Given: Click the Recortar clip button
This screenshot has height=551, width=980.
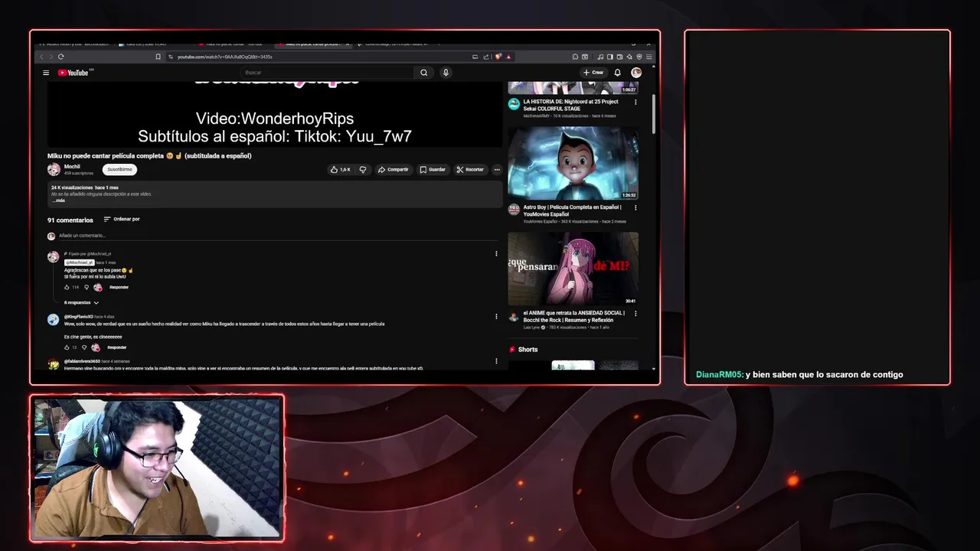Looking at the screenshot, I should click(470, 170).
